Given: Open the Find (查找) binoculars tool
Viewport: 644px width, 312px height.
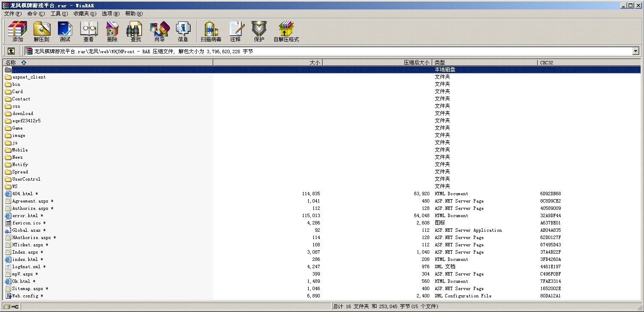Looking at the screenshot, I should [x=136, y=31].
